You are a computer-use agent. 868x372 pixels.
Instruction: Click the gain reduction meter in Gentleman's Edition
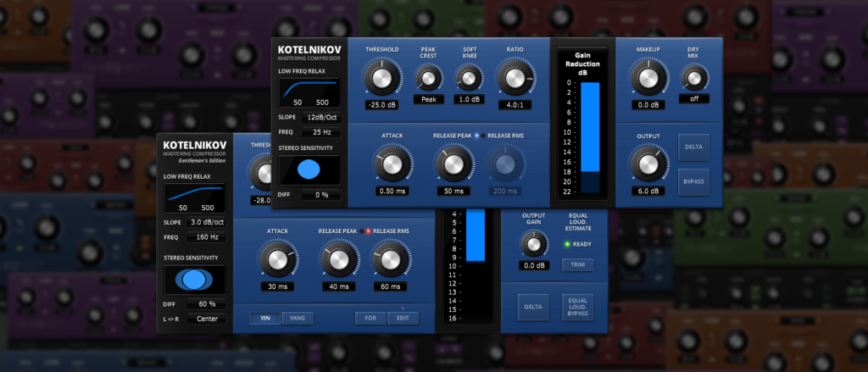click(476, 235)
